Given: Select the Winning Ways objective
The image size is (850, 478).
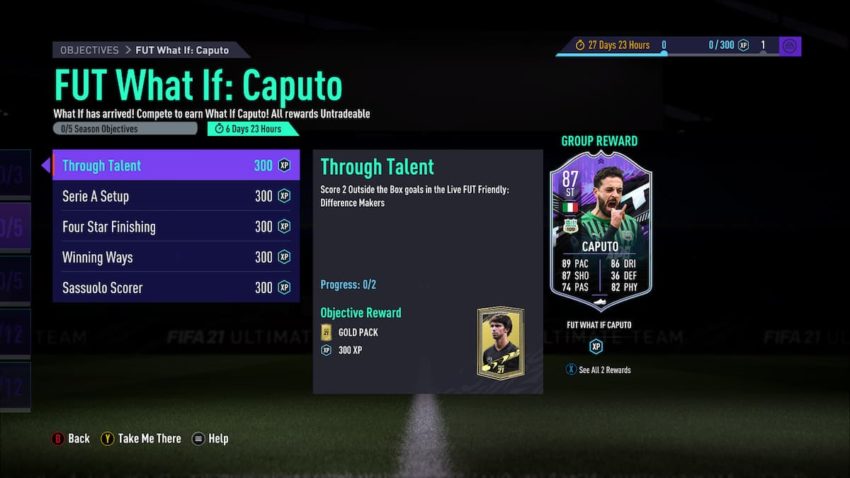Looking at the screenshot, I should (x=176, y=257).
